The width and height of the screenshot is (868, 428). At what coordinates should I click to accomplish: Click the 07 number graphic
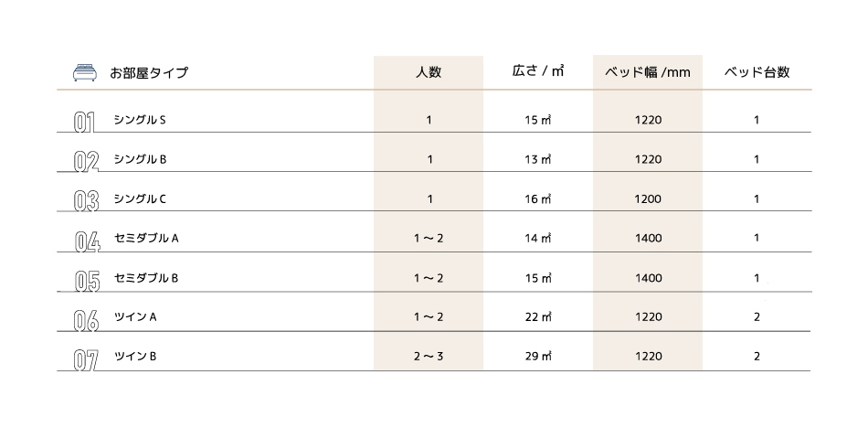pyautogui.click(x=86, y=359)
